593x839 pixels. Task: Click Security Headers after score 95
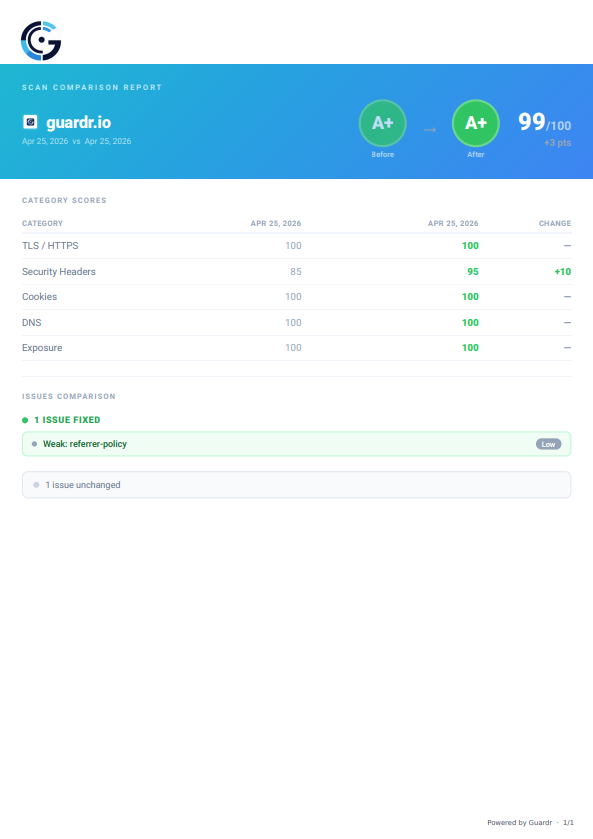coord(473,271)
